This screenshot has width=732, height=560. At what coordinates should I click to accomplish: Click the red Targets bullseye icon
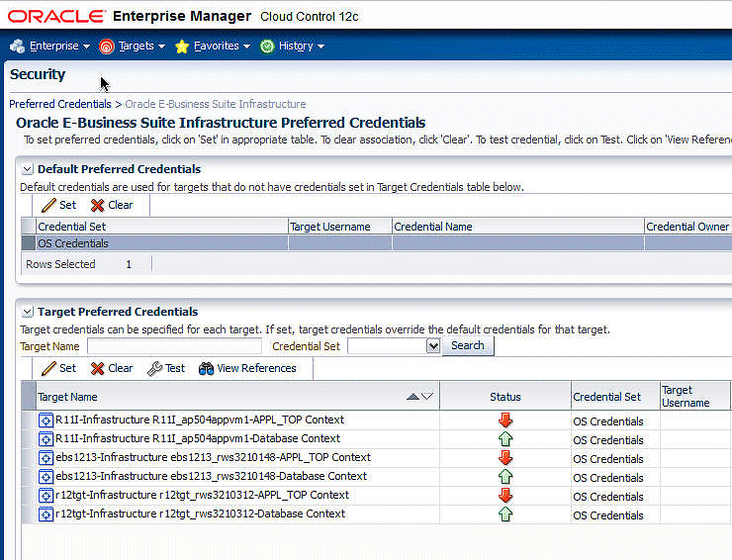click(107, 47)
